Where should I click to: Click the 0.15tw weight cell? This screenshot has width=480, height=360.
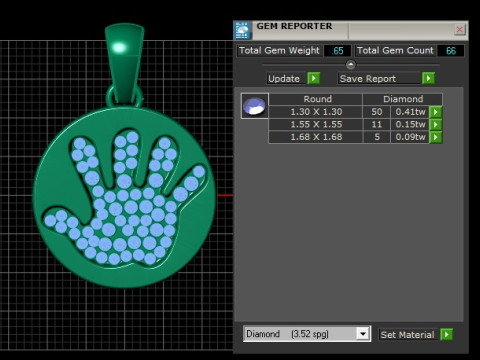(x=410, y=125)
